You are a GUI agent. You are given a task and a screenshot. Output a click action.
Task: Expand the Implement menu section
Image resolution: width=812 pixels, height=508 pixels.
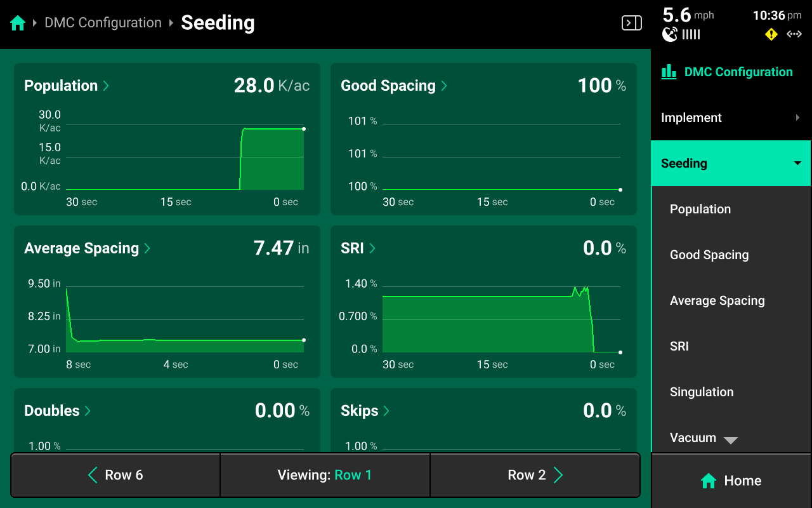(x=731, y=117)
